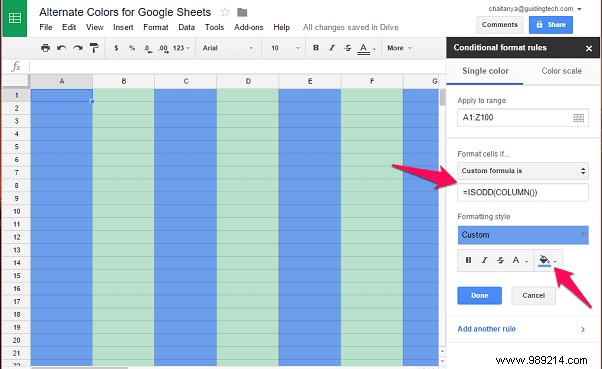Screen dimensions: 602x369
Task: Select column D header
Action: (248, 81)
